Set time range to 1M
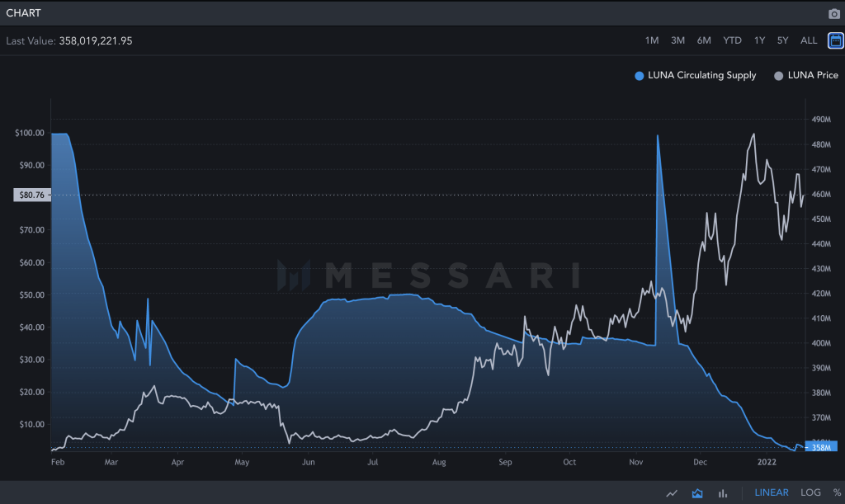 click(x=652, y=40)
